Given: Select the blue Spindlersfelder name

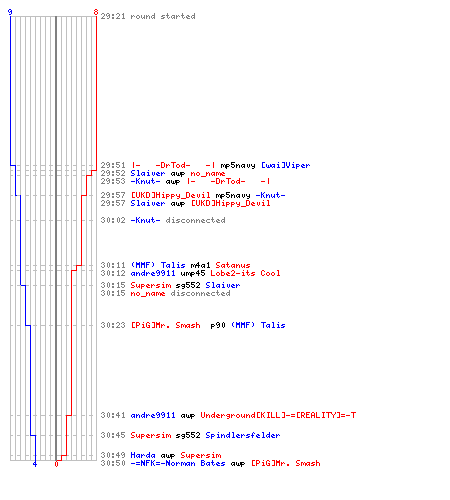Looking at the screenshot, I should 243,435.
